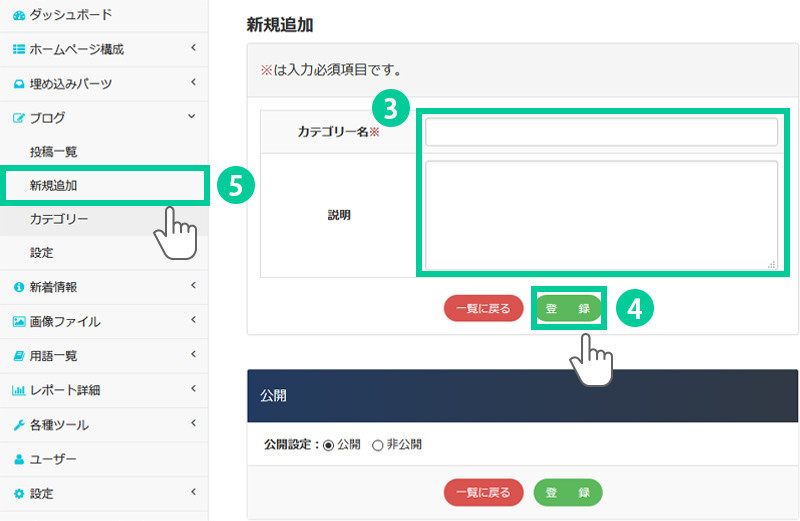Viewport: 800px width, 521px height.
Task: Click the 埋め込みパーツ icon
Action: point(19,84)
